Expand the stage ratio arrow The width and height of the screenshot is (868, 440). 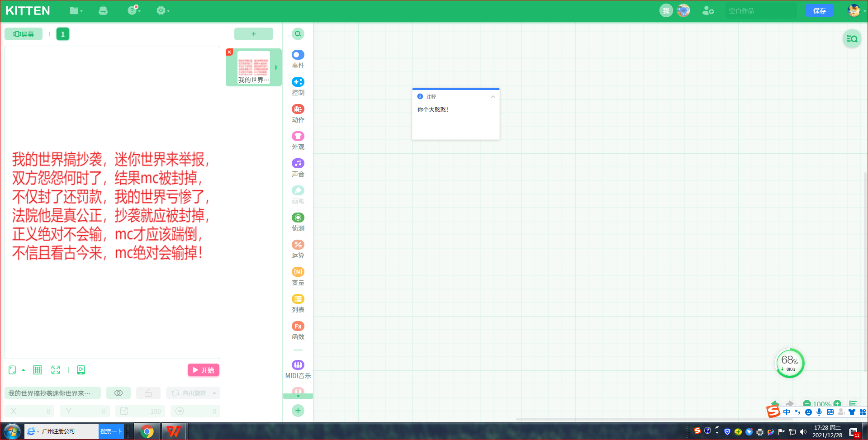pos(23,370)
